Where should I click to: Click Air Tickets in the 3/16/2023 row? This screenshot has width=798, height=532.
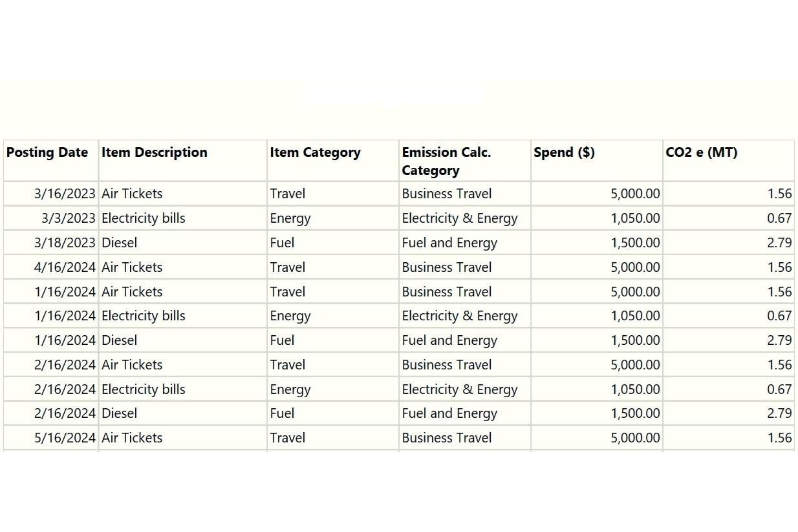(x=132, y=194)
